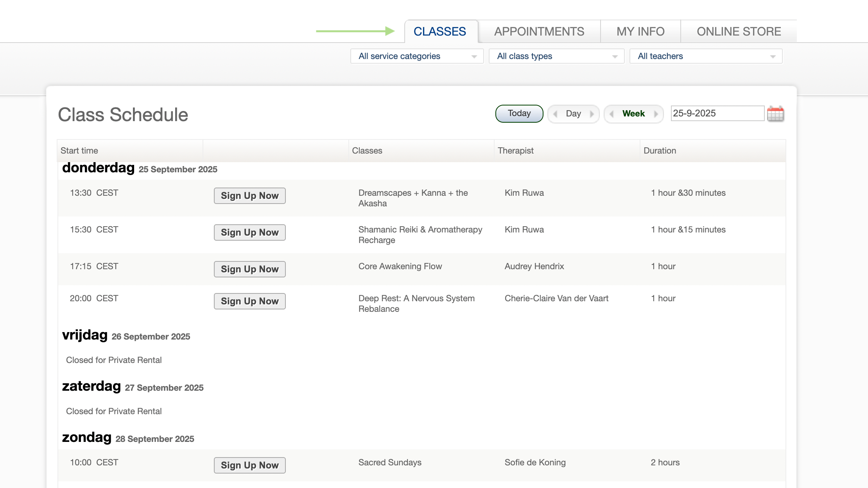
Task: Select the Classes tab
Action: click(439, 32)
